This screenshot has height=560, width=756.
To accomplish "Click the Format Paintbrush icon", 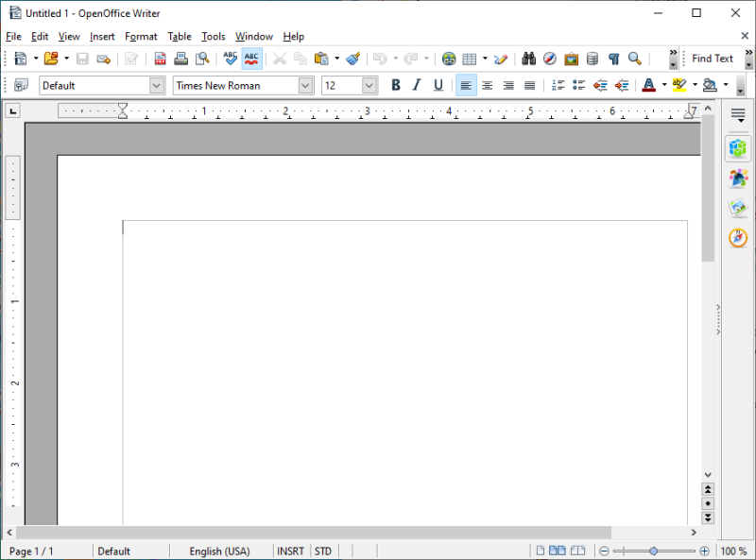I will [x=352, y=59].
